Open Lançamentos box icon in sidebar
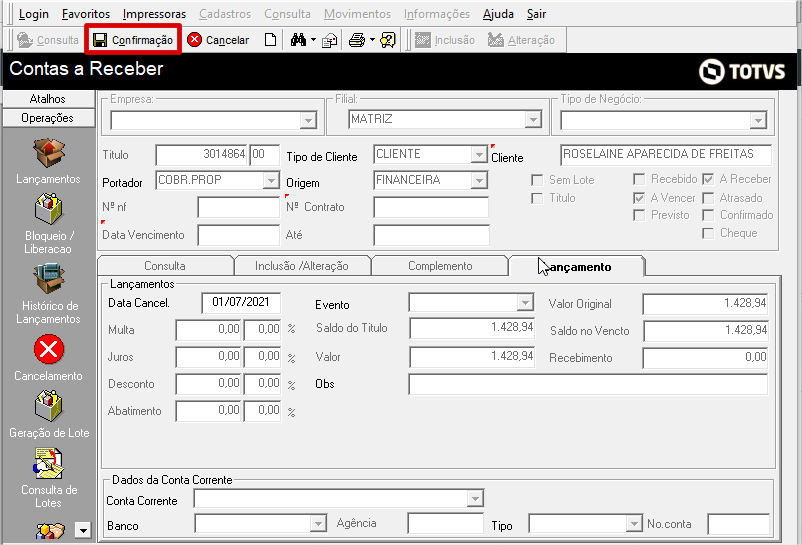The height and width of the screenshot is (545, 802). [x=49, y=153]
